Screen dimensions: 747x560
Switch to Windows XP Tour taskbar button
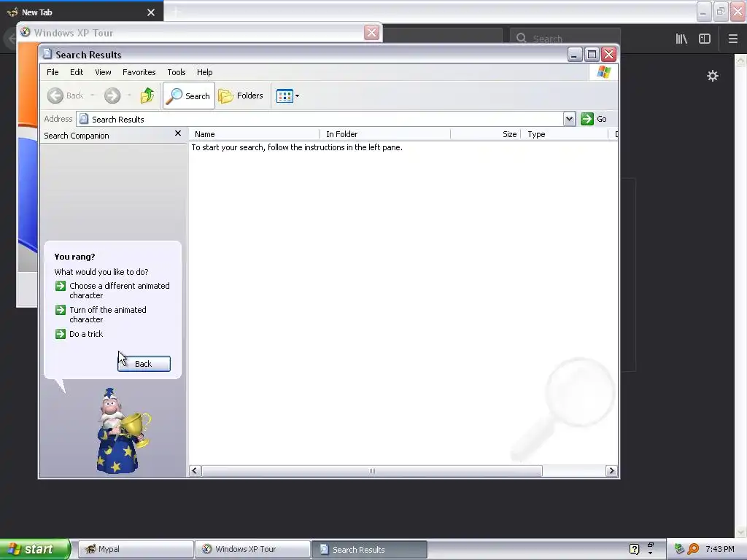pyautogui.click(x=252, y=549)
